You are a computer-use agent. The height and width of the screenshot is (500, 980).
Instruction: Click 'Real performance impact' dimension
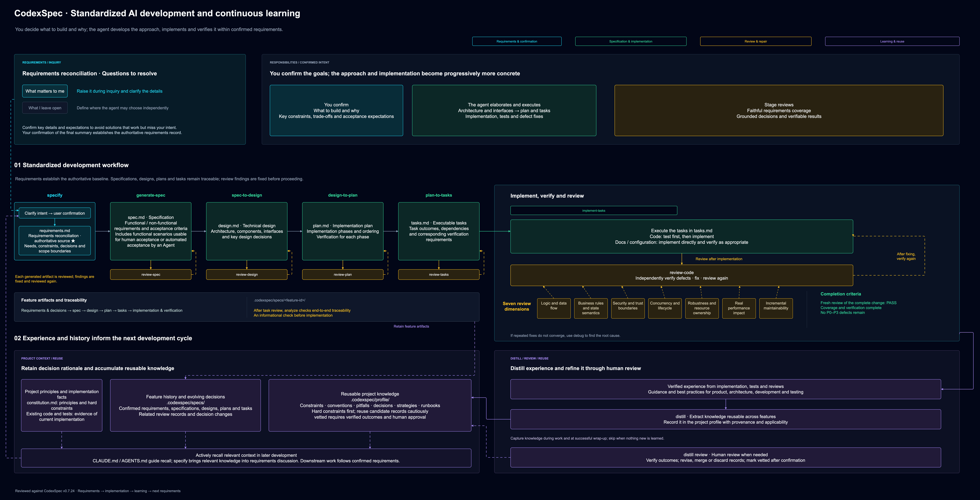point(739,308)
